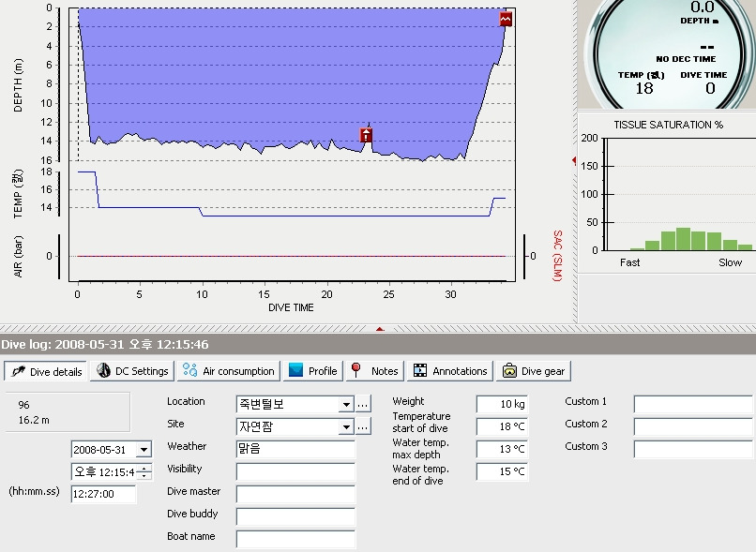The height and width of the screenshot is (552, 756).
Task: Click the Dive buddy input field
Action: pos(295,516)
